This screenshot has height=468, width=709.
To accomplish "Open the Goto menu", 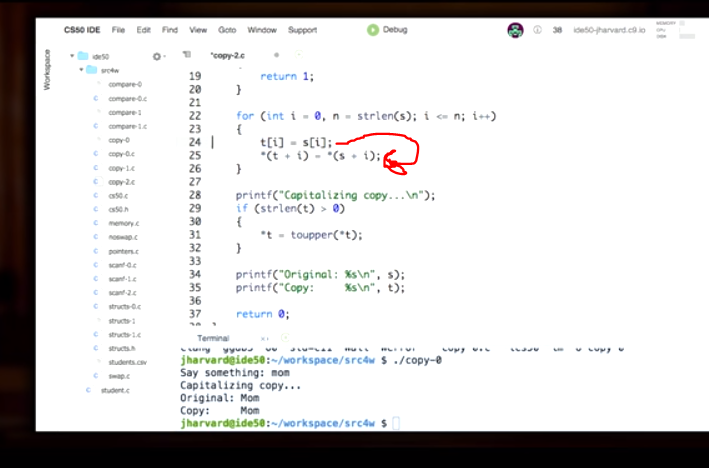I will pyautogui.click(x=227, y=30).
